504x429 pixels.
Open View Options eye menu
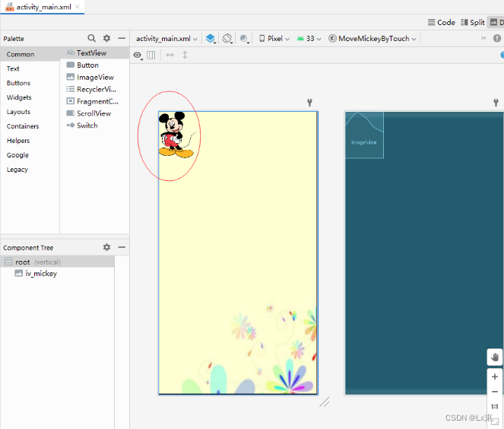138,56
